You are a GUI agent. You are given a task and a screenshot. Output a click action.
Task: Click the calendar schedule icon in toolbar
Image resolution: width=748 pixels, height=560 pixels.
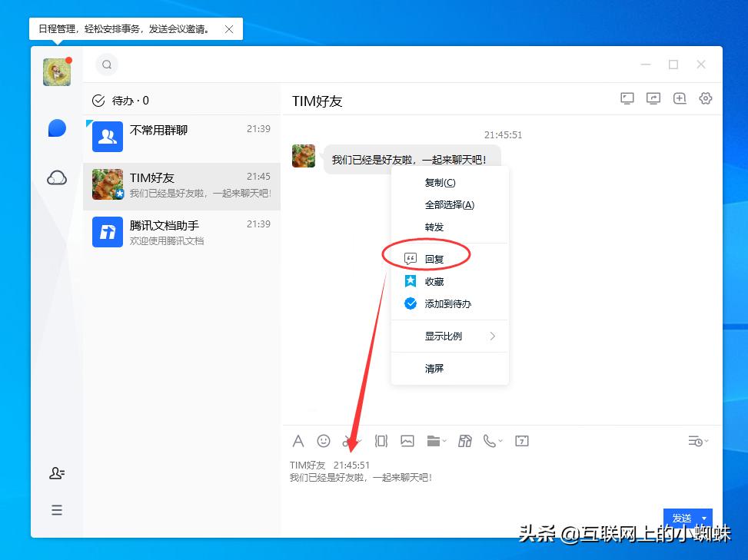(522, 442)
